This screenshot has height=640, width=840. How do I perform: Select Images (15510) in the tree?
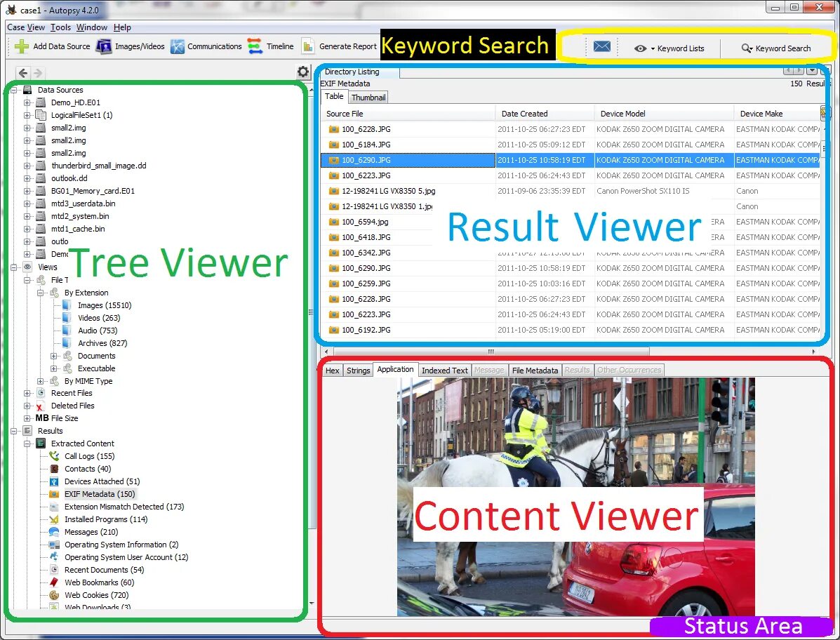[105, 305]
